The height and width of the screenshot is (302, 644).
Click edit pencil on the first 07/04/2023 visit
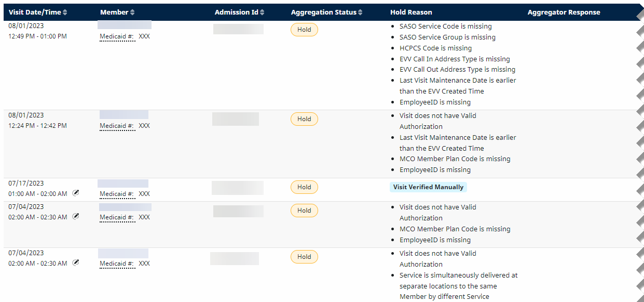(76, 216)
